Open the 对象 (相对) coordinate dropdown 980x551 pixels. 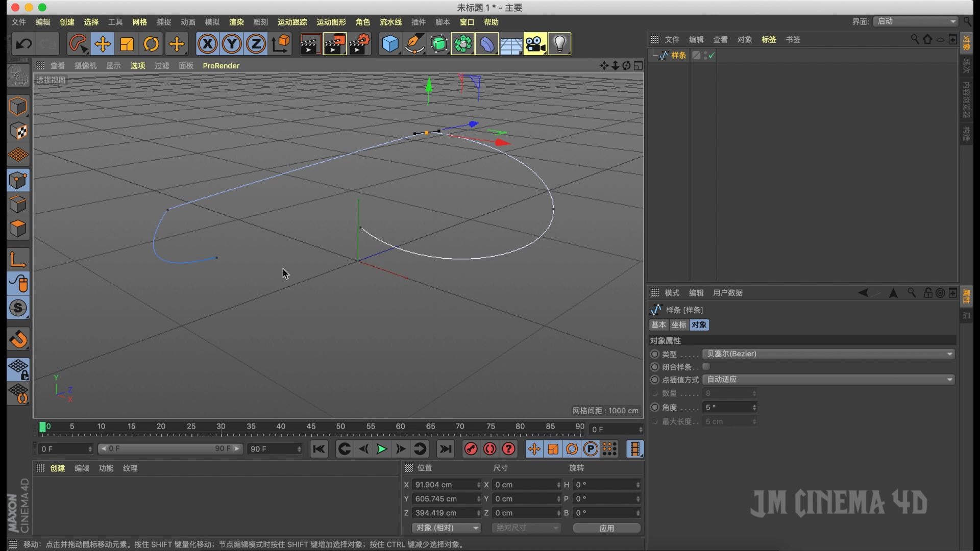click(x=446, y=528)
